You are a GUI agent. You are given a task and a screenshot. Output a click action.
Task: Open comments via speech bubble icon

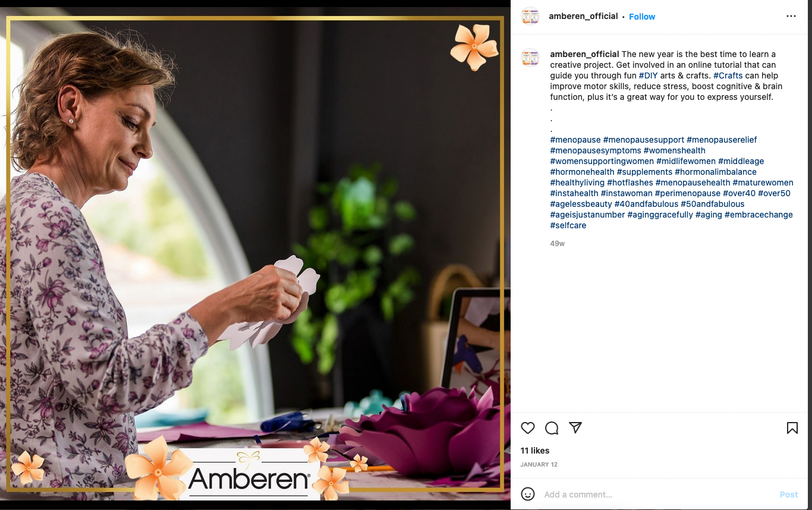(552, 428)
